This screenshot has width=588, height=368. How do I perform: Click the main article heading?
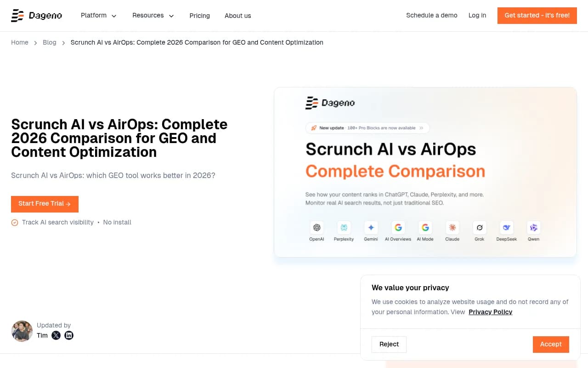tap(119, 138)
